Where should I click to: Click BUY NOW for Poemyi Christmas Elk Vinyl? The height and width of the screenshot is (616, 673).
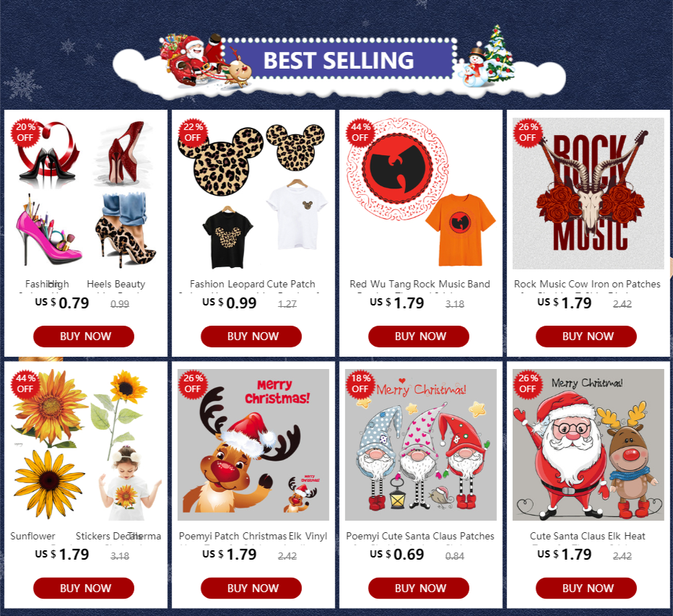[x=251, y=588]
